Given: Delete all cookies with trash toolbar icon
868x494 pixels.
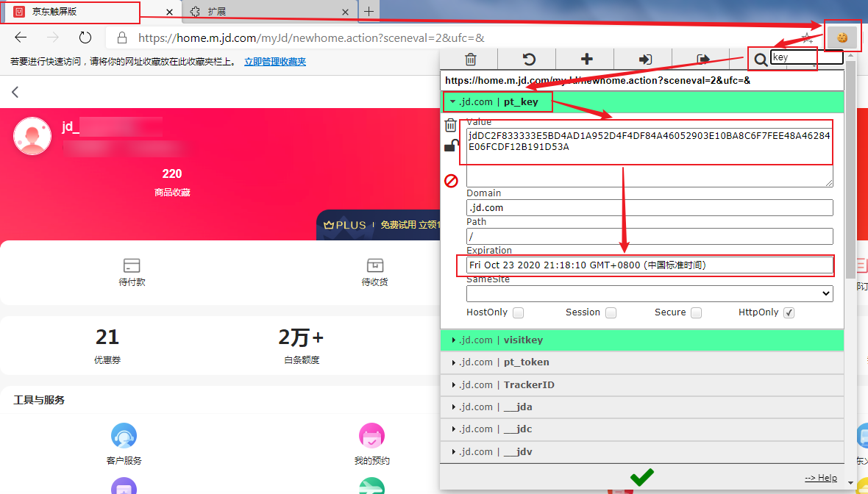Looking at the screenshot, I should click(471, 60).
